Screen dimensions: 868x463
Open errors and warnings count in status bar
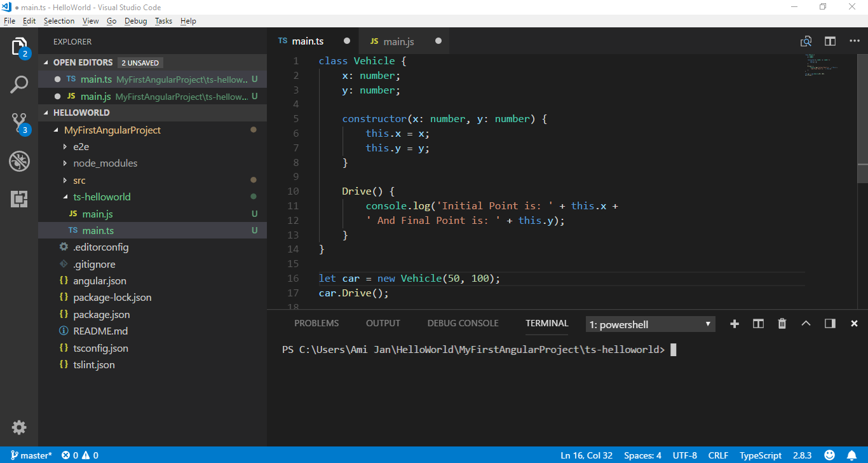[80, 455]
